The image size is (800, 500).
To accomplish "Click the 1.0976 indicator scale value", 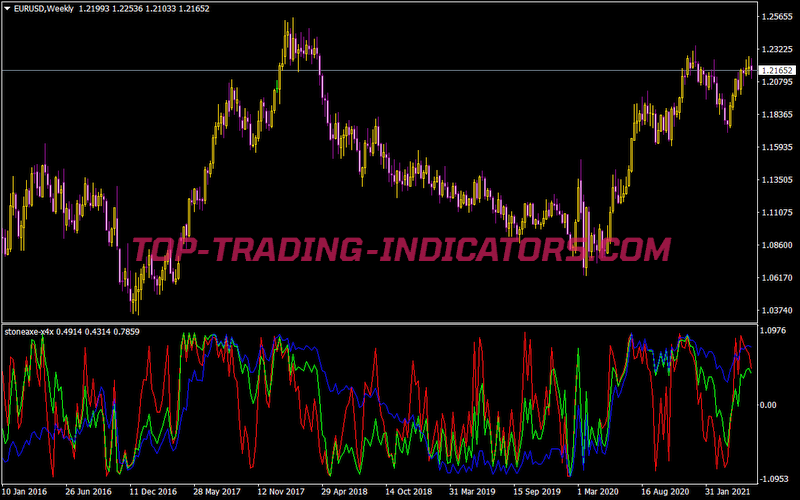I will click(774, 332).
